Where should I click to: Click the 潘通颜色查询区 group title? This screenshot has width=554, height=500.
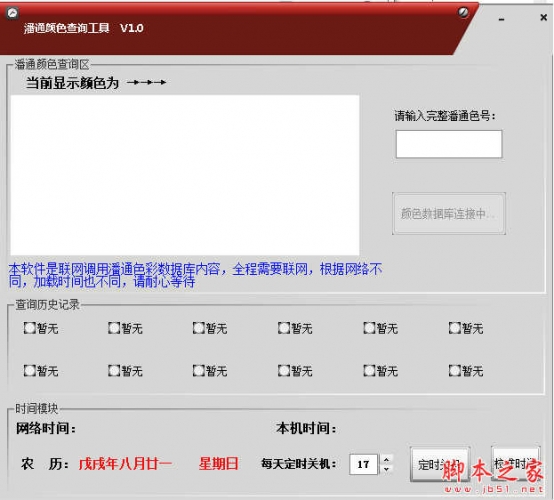[x=52, y=64]
